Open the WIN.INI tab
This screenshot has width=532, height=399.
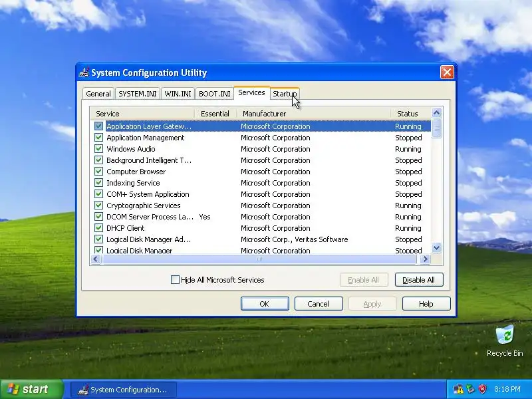pos(178,94)
